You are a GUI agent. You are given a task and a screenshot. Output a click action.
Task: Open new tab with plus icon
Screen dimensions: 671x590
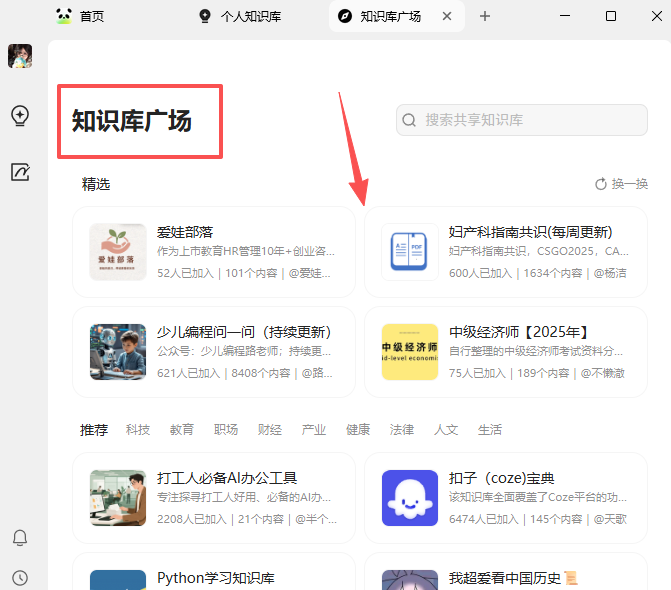pyautogui.click(x=485, y=16)
